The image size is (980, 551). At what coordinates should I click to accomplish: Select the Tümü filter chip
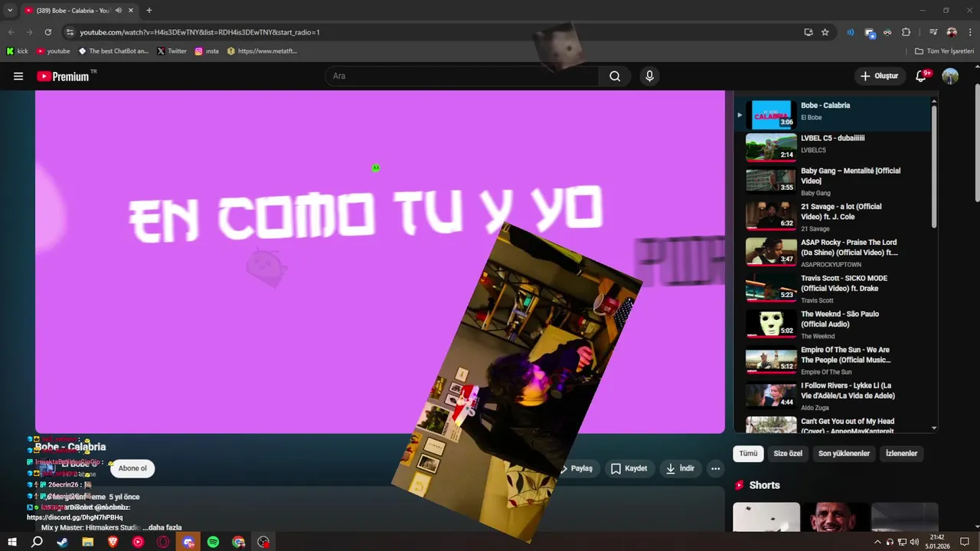[748, 453]
